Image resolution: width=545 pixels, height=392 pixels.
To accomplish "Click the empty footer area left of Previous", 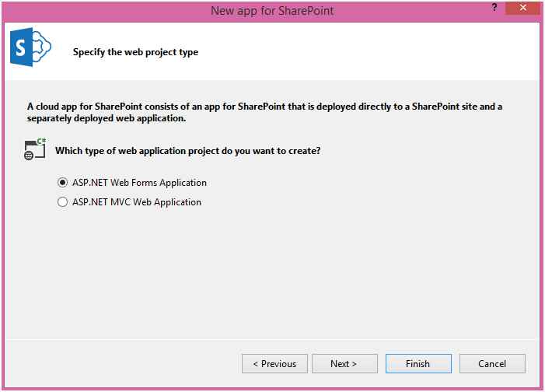I will (x=124, y=363).
